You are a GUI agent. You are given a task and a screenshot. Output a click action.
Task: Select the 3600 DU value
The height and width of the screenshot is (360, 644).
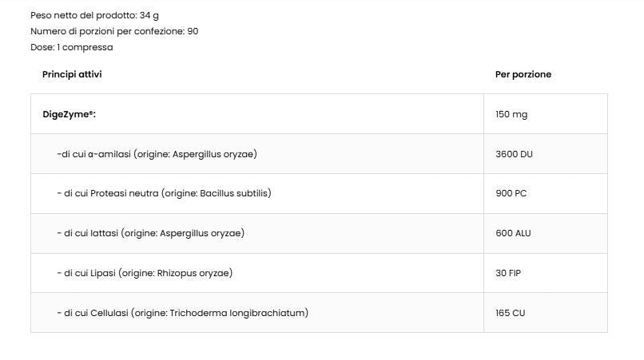click(x=514, y=154)
